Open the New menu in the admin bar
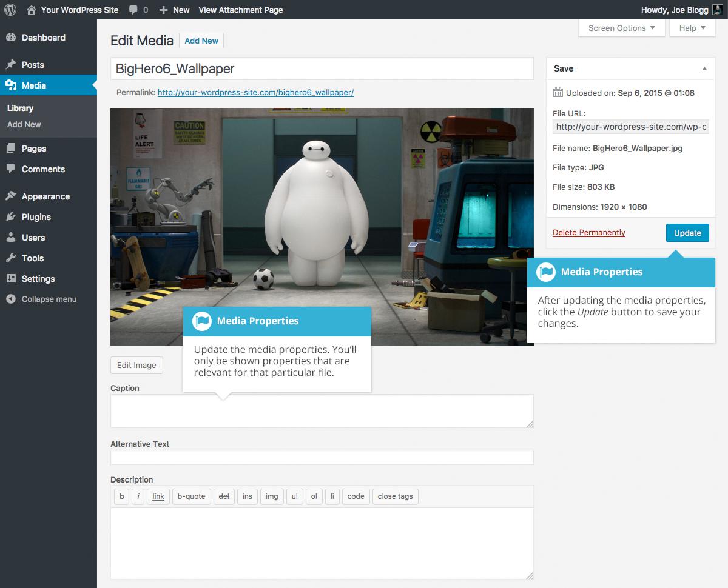The width and height of the screenshot is (728, 588). click(174, 10)
